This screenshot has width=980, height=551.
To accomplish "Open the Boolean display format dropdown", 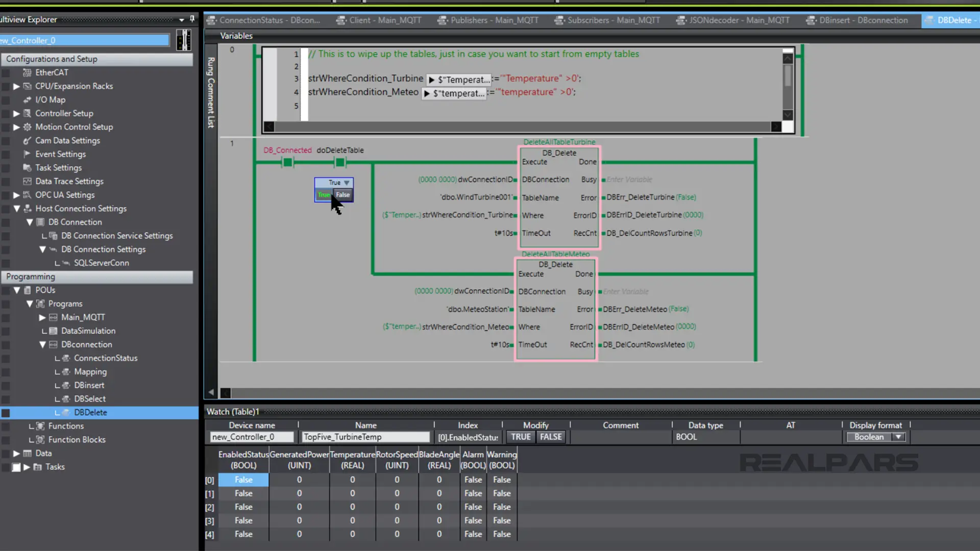I will pos(899,437).
